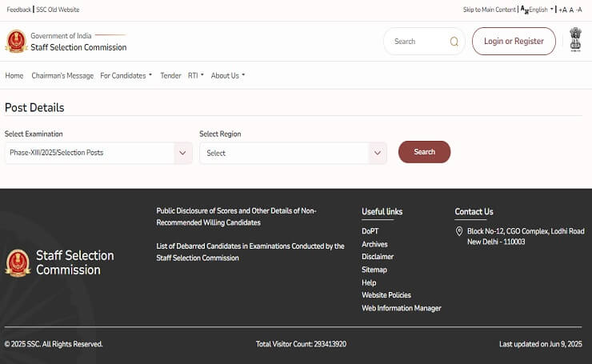Click the Block No-12, CGO Complex address text

526,236
